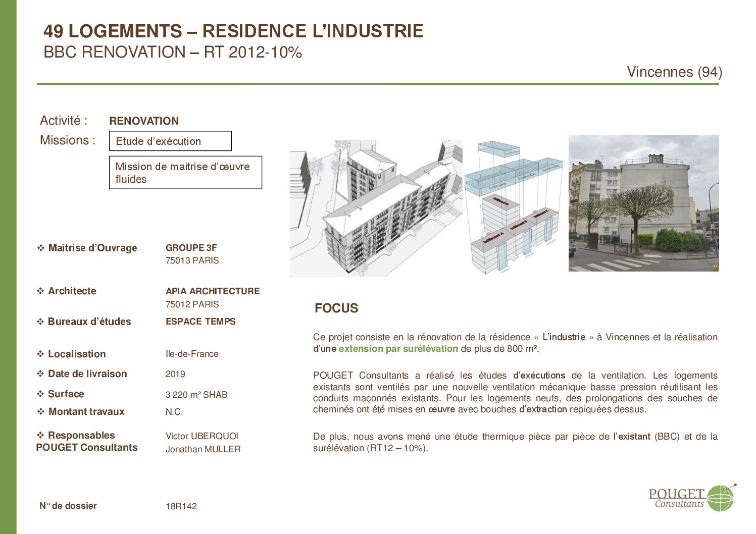Click the 'Ile-de-France' value
Viewport: 756px width, 534px height.
[192, 354]
